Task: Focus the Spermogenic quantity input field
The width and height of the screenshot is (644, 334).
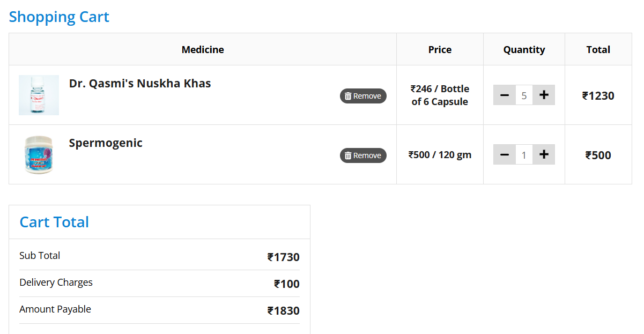Action: click(524, 155)
